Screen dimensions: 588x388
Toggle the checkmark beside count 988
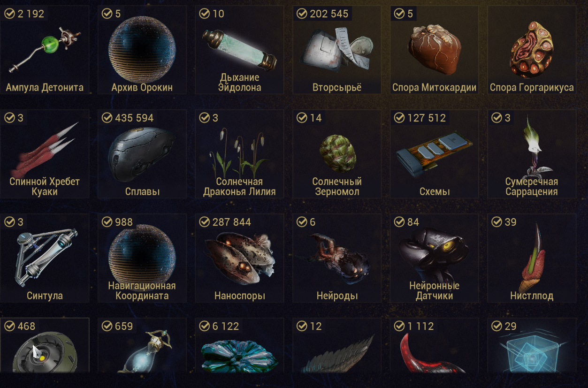(107, 222)
